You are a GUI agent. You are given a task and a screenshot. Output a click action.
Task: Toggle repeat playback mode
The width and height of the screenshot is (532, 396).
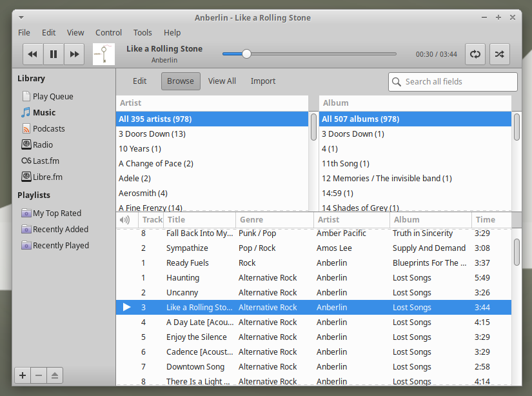tap(475, 54)
